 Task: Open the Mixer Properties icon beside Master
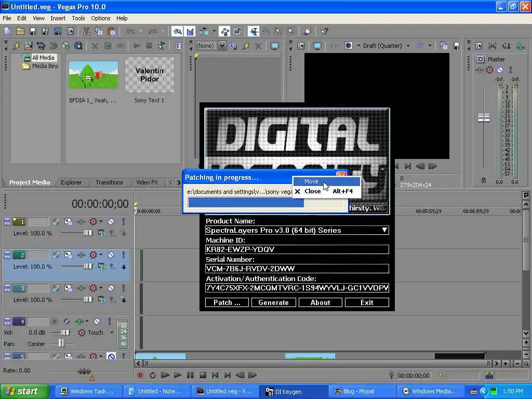pos(478,46)
